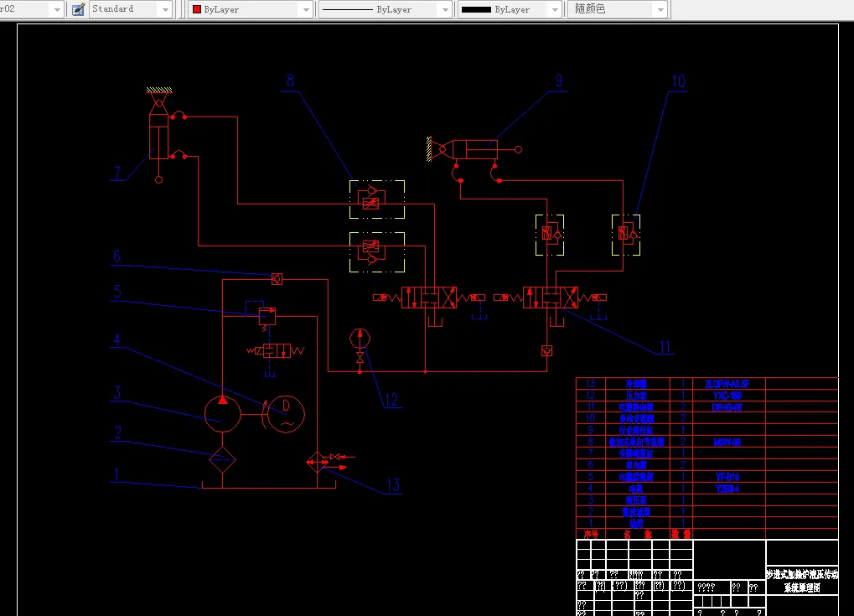Select the upper yellow-boxed stacked throttle valve
Image resolution: width=854 pixels, height=616 pixels.
tap(377, 199)
